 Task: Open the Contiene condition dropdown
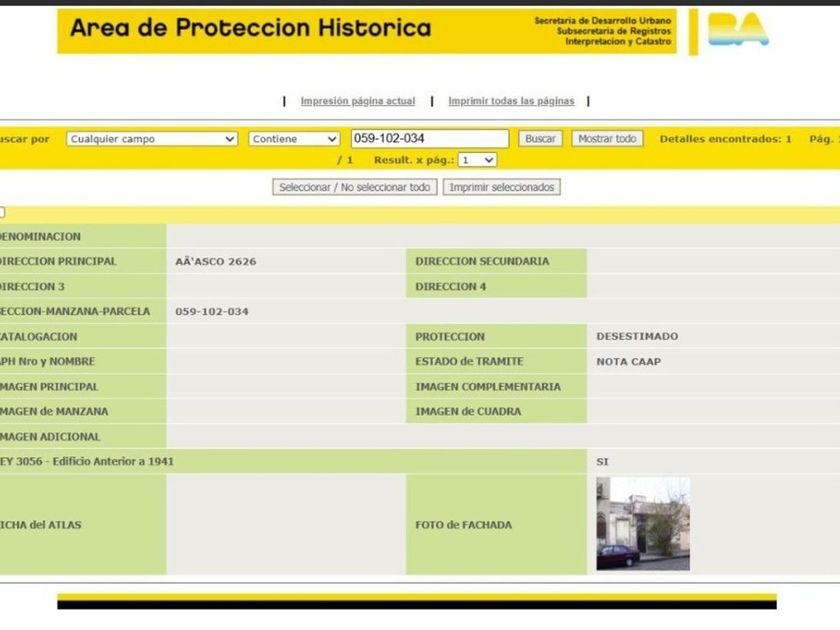point(294,139)
